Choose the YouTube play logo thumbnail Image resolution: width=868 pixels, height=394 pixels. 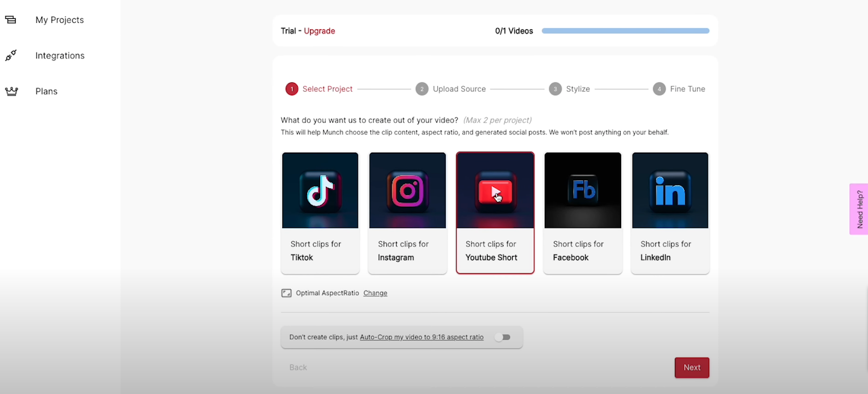pyautogui.click(x=495, y=190)
